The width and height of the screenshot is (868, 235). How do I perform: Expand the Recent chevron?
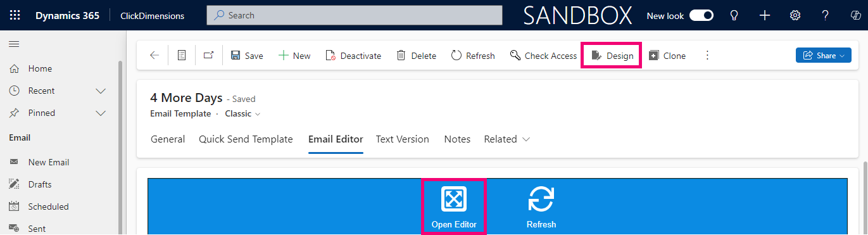pos(100,91)
